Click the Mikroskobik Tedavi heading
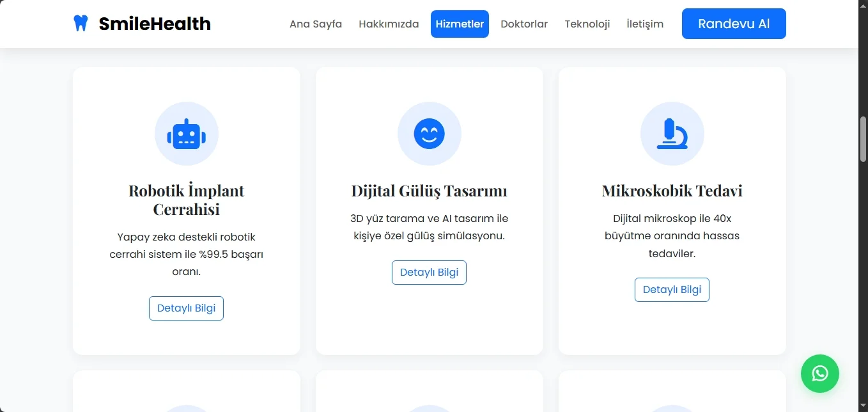The width and height of the screenshot is (868, 412). pos(672,191)
